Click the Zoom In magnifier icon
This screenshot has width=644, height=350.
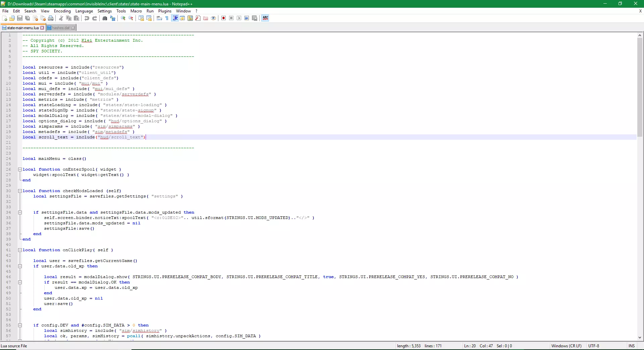(x=123, y=18)
